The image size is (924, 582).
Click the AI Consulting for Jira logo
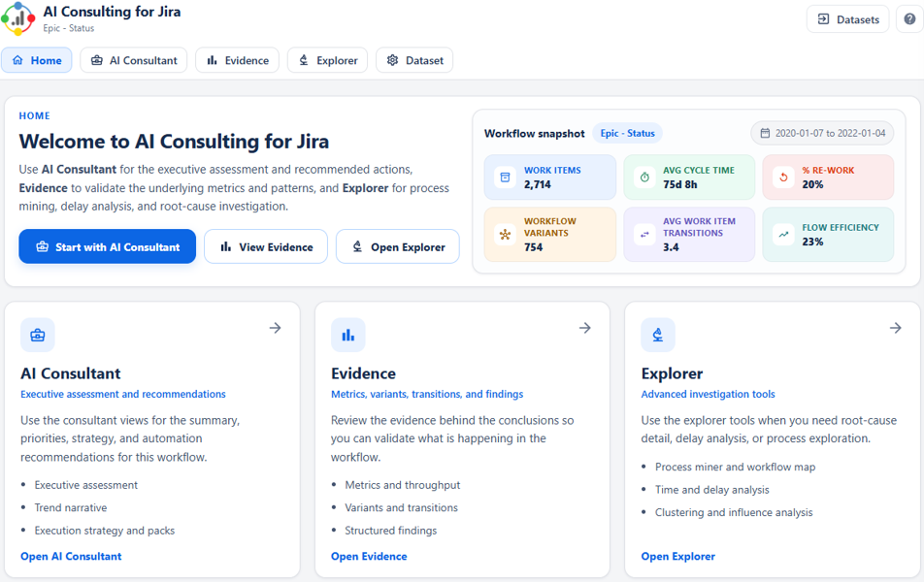(x=17, y=18)
